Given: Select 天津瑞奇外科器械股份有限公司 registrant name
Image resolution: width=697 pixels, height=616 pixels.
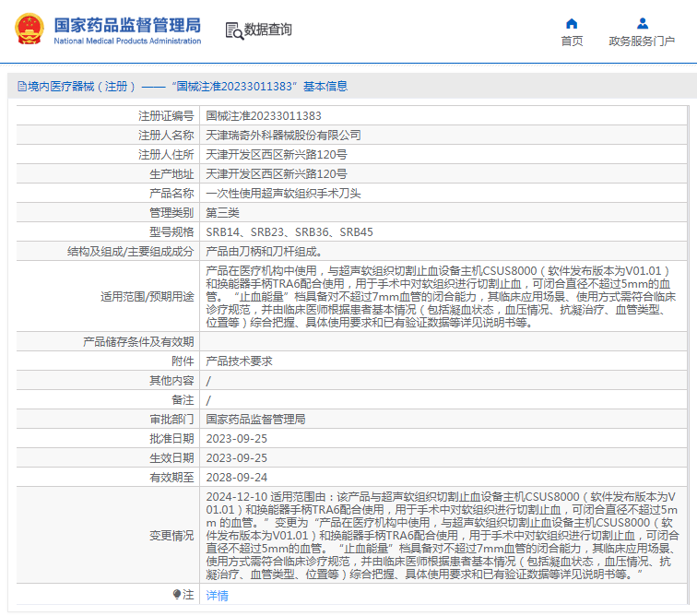Looking at the screenshot, I should 283,136.
